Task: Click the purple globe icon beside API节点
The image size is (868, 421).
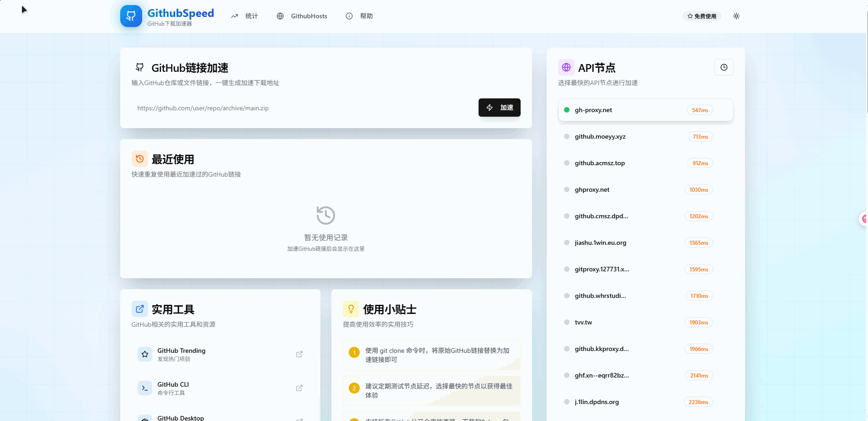Action: (566, 67)
